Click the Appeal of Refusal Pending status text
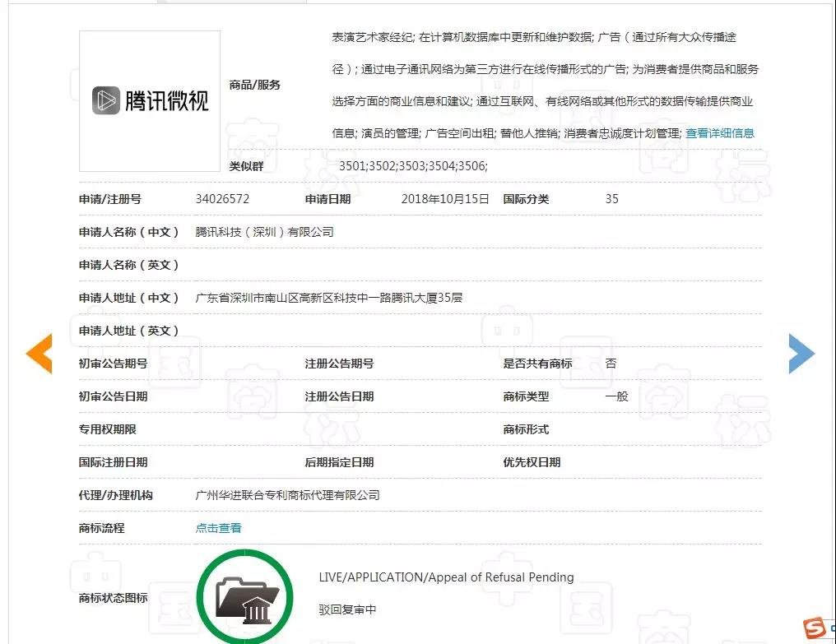The height and width of the screenshot is (644, 836). pyautogui.click(x=446, y=577)
